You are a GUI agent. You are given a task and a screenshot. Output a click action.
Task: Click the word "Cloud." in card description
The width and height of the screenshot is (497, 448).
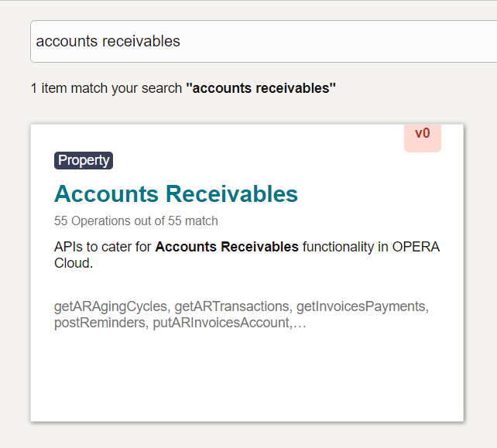point(73,263)
